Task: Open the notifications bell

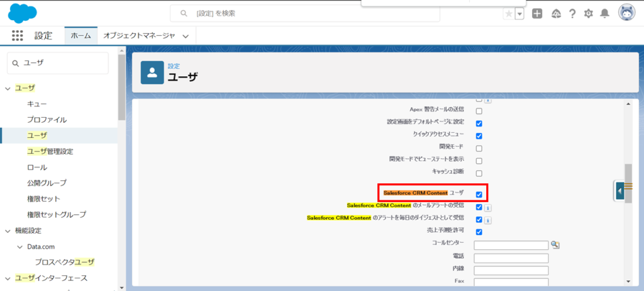Action: (x=605, y=14)
